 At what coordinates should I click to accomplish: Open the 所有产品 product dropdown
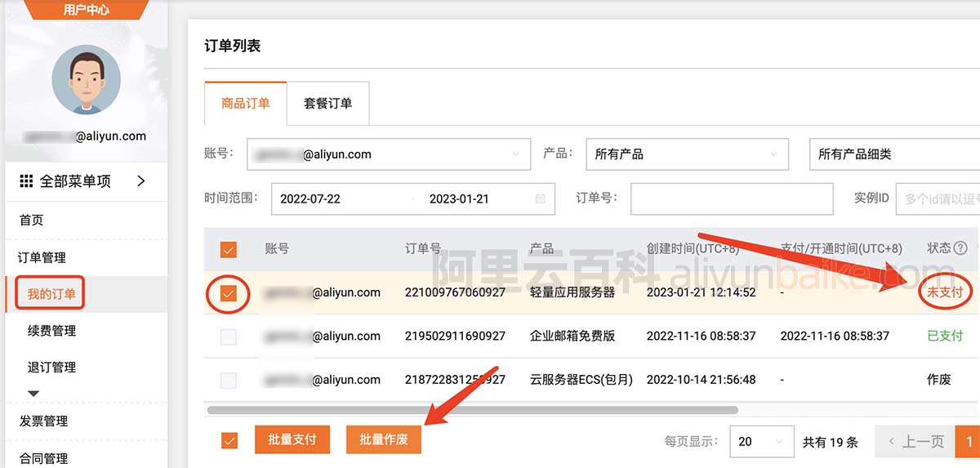(687, 154)
